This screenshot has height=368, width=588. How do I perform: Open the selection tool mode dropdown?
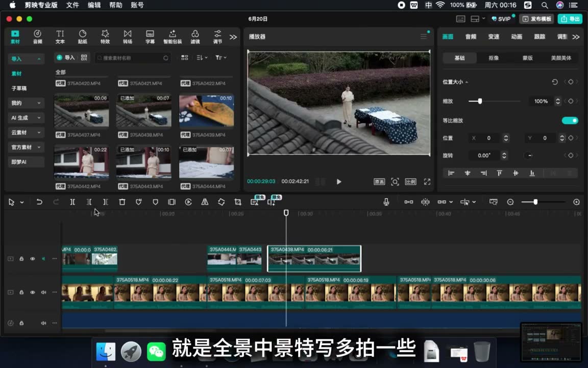point(22,202)
